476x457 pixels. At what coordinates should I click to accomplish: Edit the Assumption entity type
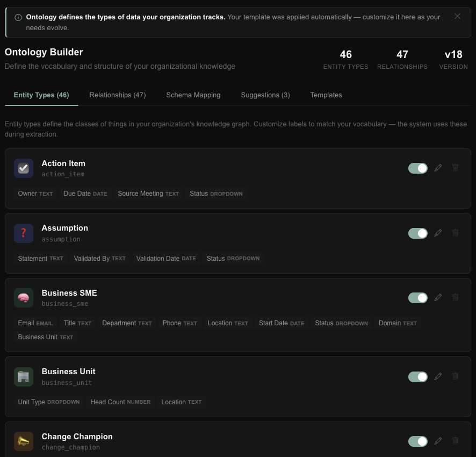click(x=438, y=233)
